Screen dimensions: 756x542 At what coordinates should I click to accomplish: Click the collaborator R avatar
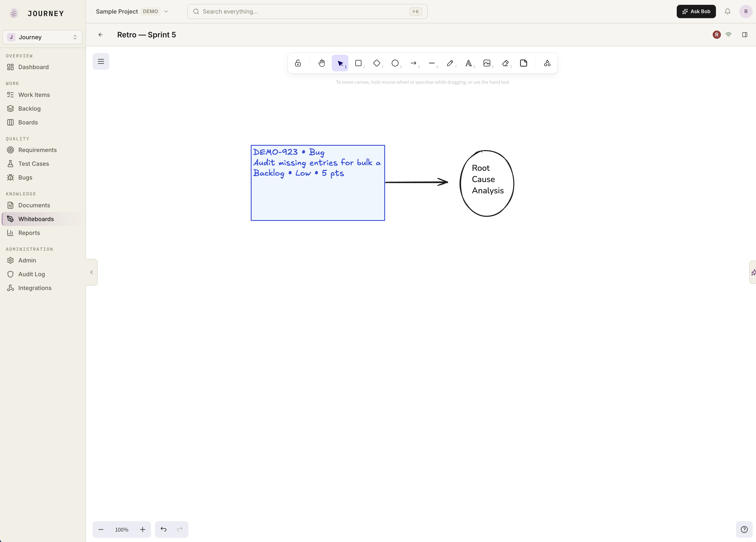pyautogui.click(x=717, y=35)
